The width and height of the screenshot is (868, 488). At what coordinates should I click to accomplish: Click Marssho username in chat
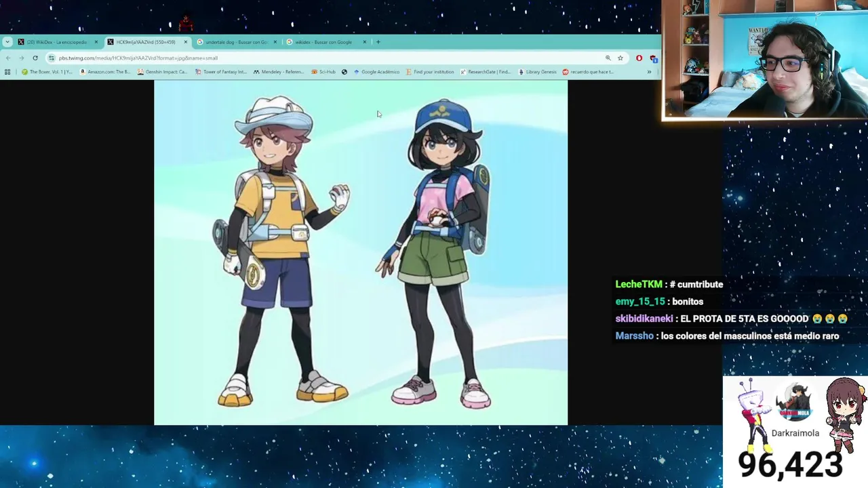pos(634,336)
